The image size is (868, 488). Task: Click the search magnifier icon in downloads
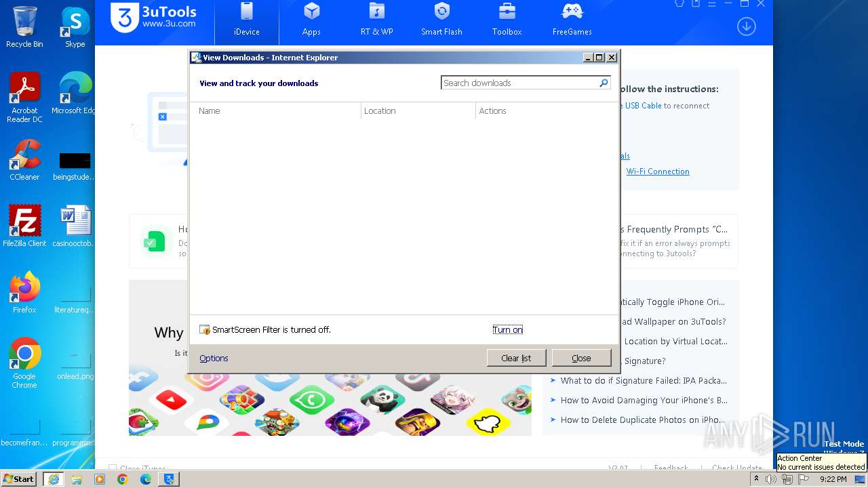tap(604, 83)
